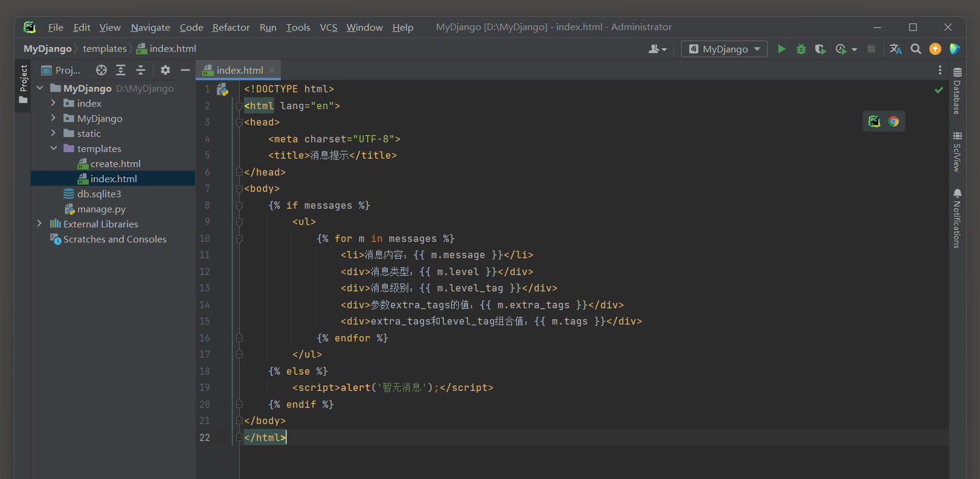Click MyDjango breadcrumb in navigation bar
This screenshot has width=980, height=479.
coord(47,49)
